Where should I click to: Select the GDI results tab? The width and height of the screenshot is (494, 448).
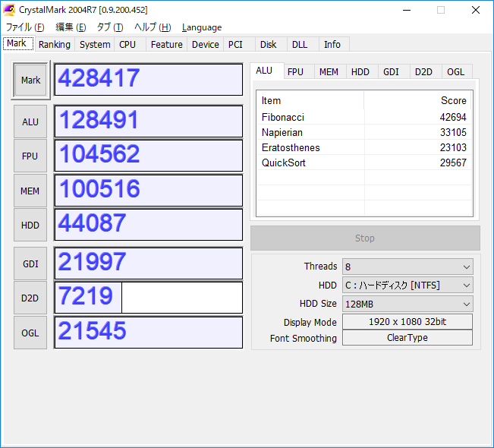click(x=394, y=72)
